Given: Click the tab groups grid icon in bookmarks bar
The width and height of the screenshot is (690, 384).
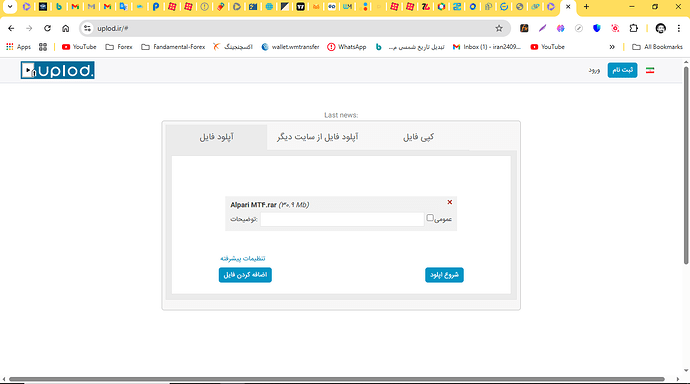Looking at the screenshot, I should pyautogui.click(x=43, y=47).
